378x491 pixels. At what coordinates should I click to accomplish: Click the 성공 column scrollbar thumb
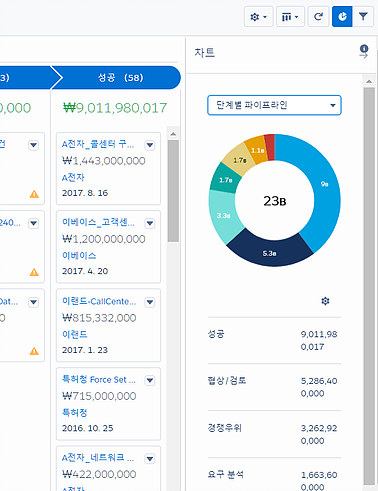pos(173,191)
